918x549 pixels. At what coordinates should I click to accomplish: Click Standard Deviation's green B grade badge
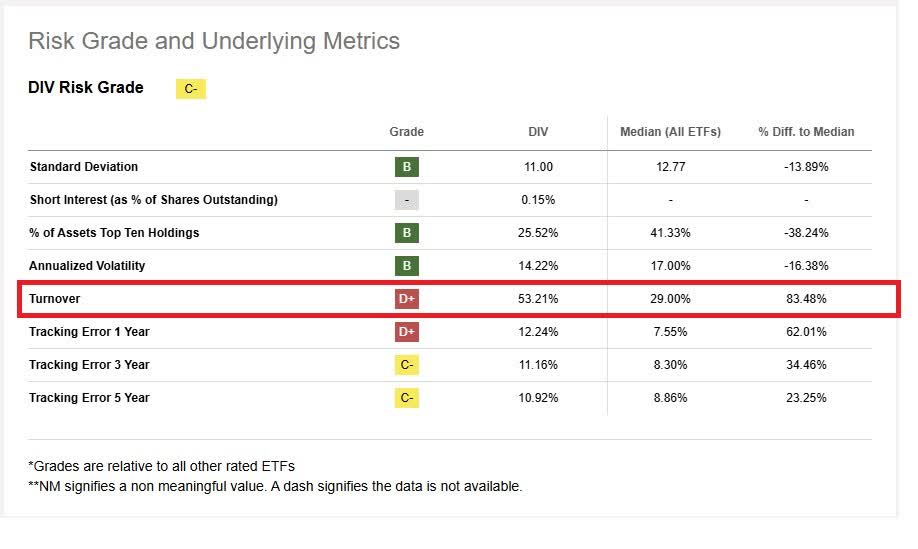406,167
